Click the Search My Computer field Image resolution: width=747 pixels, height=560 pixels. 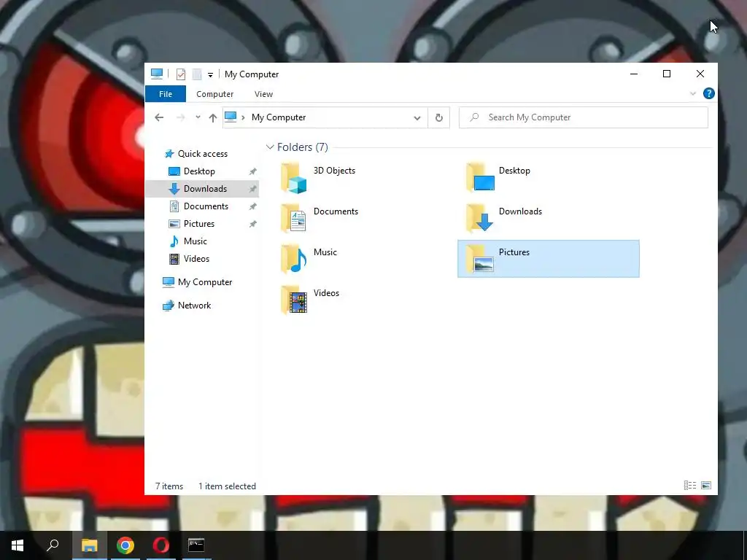pyautogui.click(x=583, y=117)
